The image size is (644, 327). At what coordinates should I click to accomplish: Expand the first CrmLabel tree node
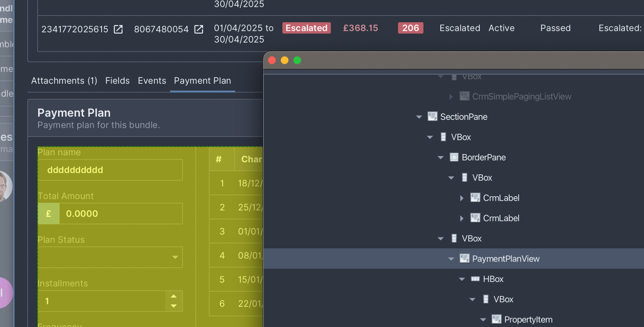coord(462,198)
